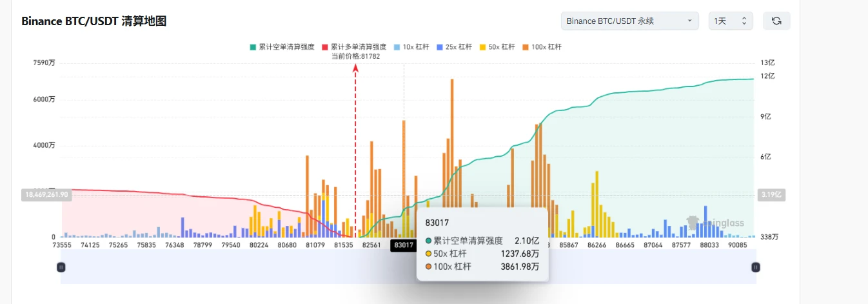
Task: Click the yellow swatch for 50x 杠杆
Action: [x=482, y=47]
